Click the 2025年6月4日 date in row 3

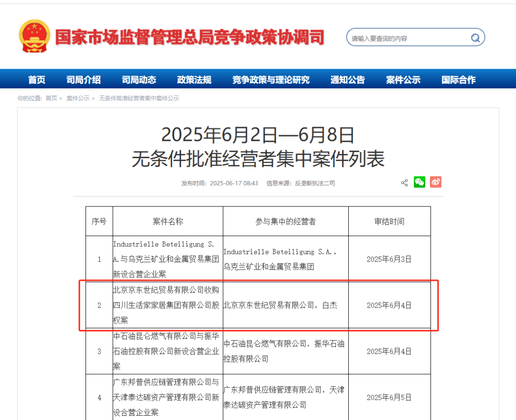[x=389, y=351]
